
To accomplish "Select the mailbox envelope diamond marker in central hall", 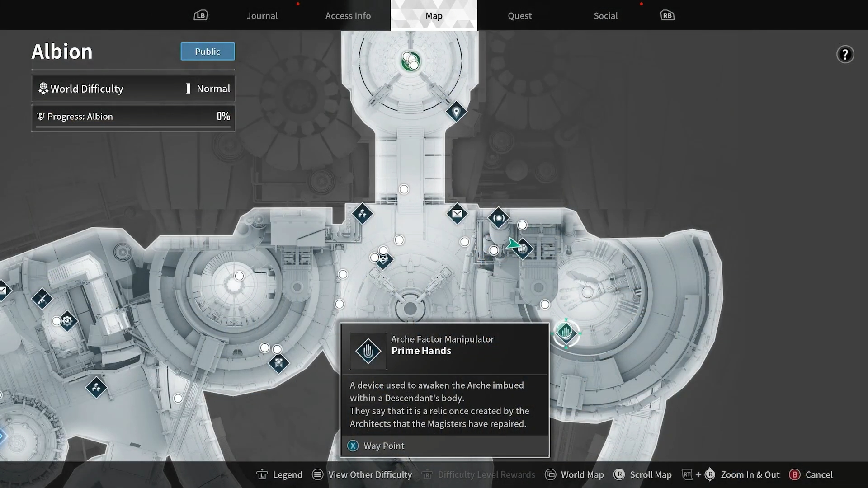I will pyautogui.click(x=457, y=213).
